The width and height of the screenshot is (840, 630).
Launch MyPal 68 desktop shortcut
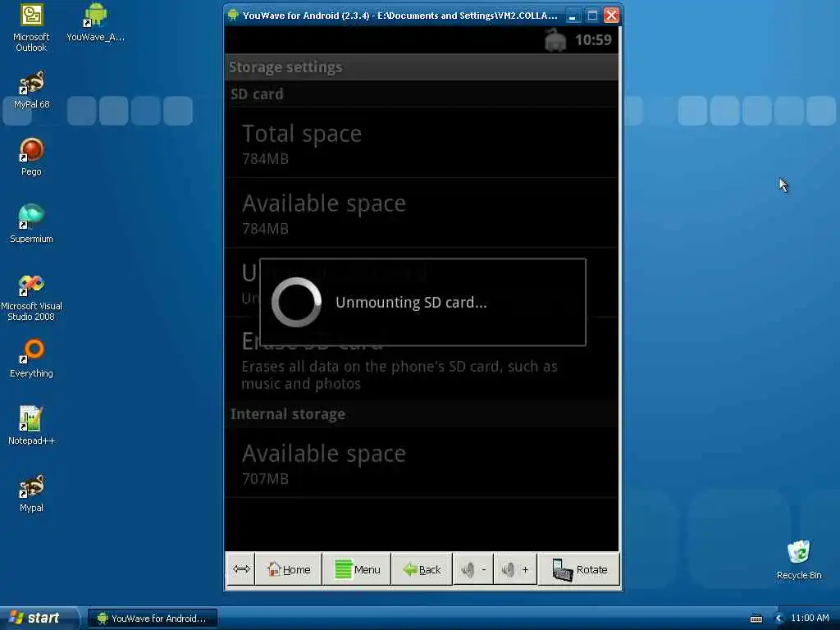click(x=31, y=90)
